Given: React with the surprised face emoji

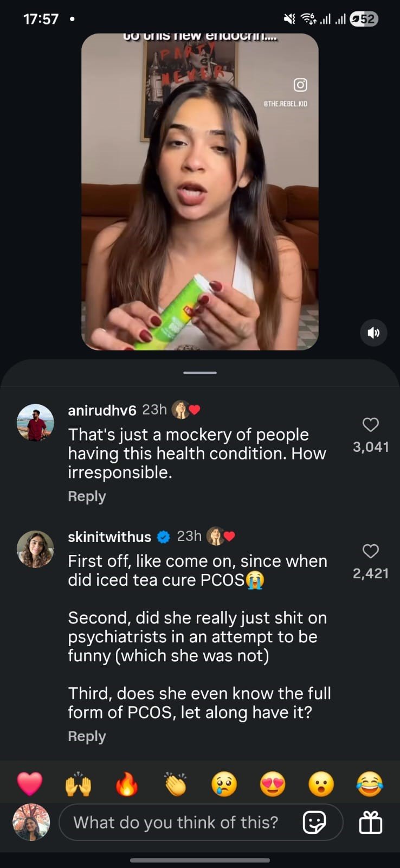Looking at the screenshot, I should [321, 784].
